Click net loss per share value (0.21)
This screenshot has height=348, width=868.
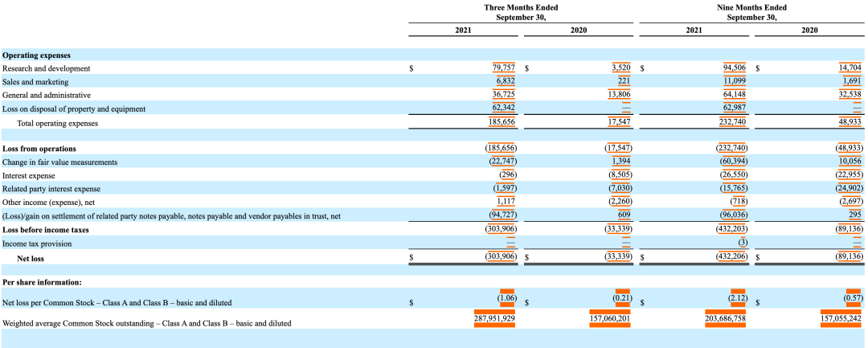coord(623,297)
